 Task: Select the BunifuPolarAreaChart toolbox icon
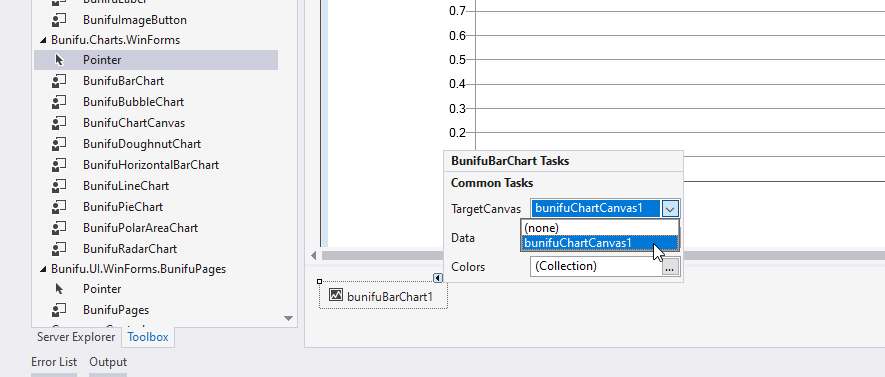pos(59,228)
